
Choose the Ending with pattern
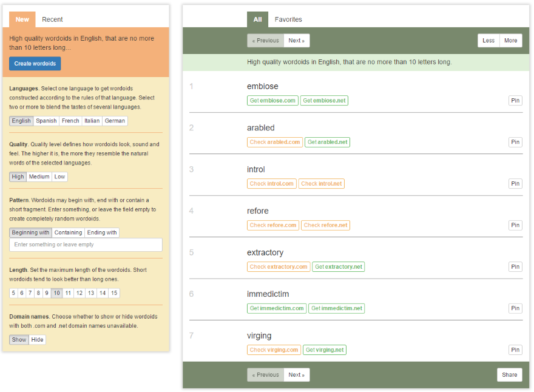pyautogui.click(x=102, y=232)
